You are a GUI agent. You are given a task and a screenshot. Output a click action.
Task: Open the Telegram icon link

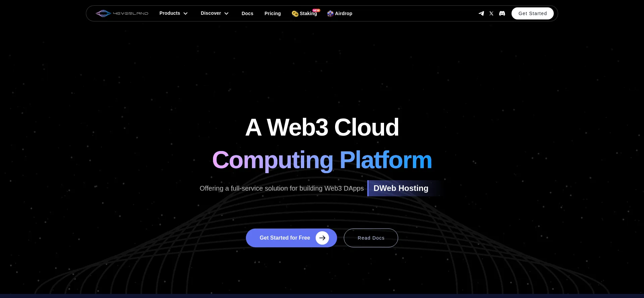tap(481, 13)
